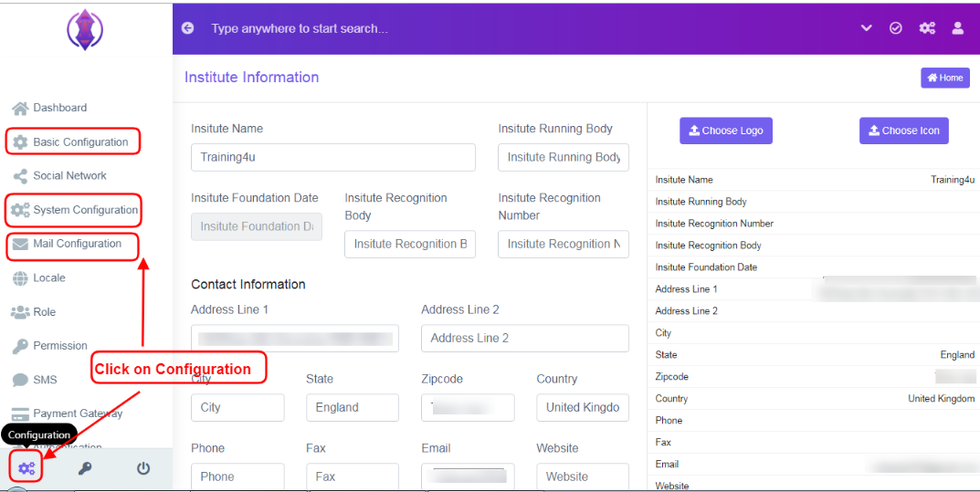Image resolution: width=980 pixels, height=492 pixels.
Task: Click the SMS speech bubble icon
Action: click(x=20, y=381)
